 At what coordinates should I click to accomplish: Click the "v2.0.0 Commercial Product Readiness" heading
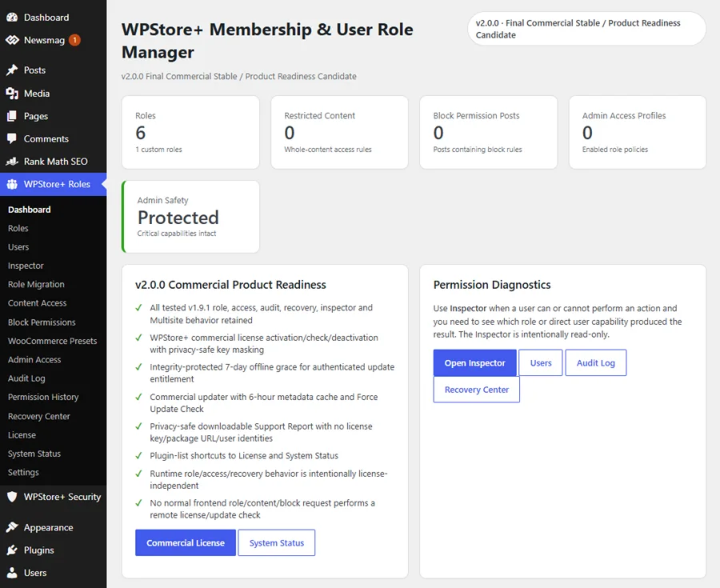pyautogui.click(x=230, y=285)
